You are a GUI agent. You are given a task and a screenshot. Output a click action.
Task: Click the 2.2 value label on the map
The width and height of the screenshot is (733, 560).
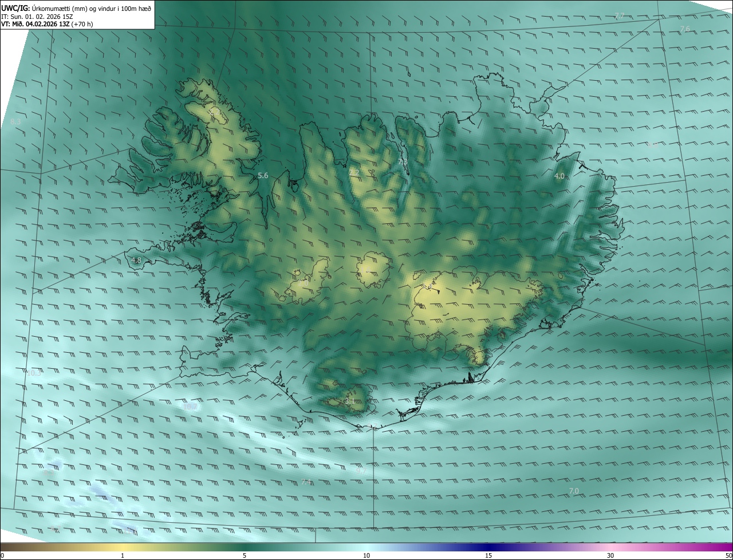tap(354, 172)
